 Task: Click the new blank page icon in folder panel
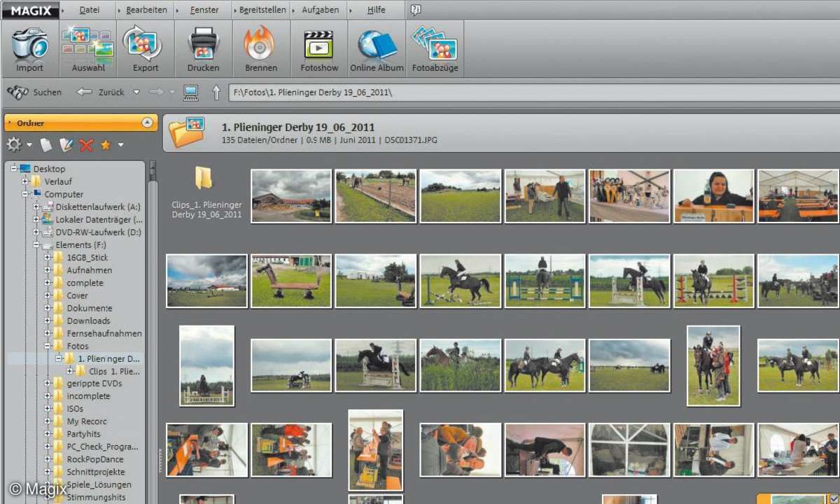tap(46, 145)
